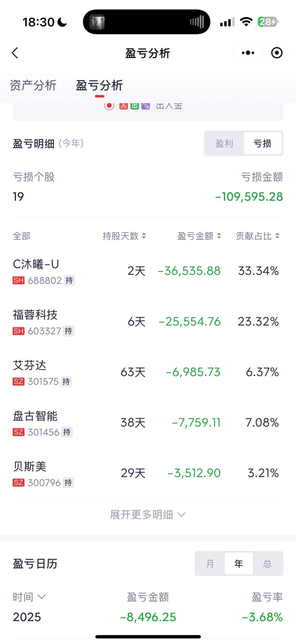Switch the detail toggle to 盈利

[224, 144]
